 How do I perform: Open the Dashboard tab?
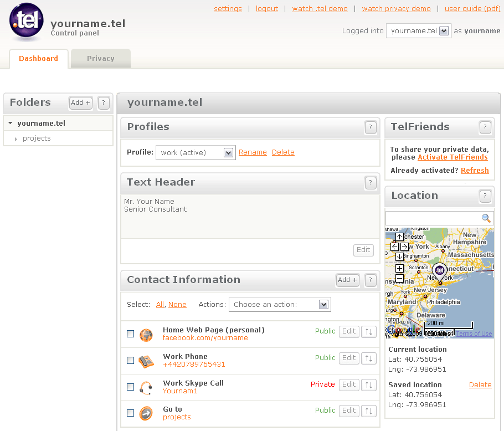click(x=38, y=59)
